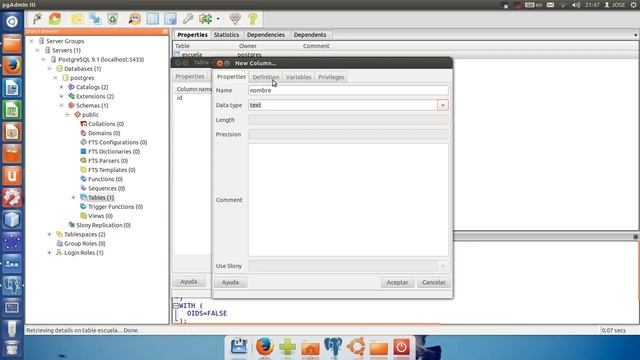Open Files manager in left launcher
The height and width of the screenshot is (360, 640).
tap(12, 43)
